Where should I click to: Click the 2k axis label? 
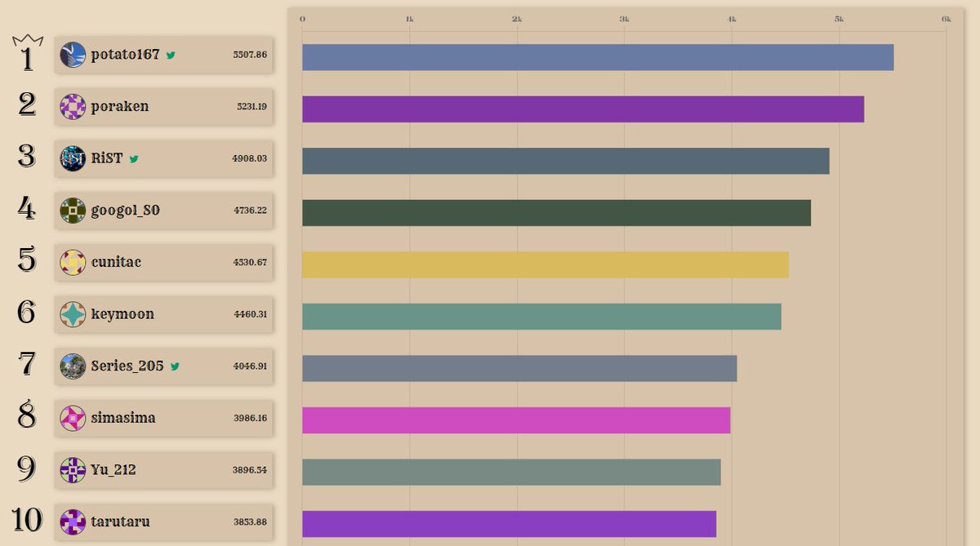[517, 19]
